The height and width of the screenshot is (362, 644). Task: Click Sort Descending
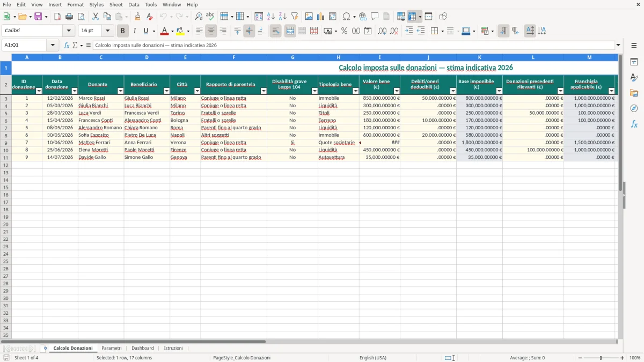(x=282, y=17)
